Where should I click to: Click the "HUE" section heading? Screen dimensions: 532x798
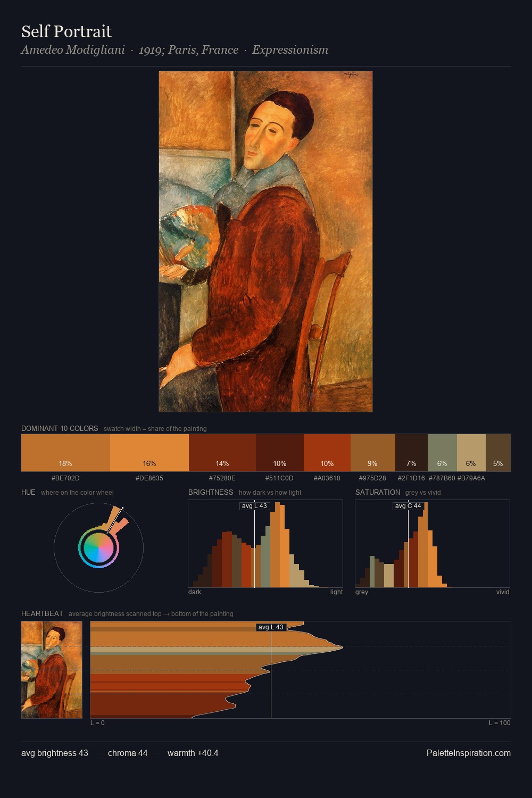[x=28, y=492]
